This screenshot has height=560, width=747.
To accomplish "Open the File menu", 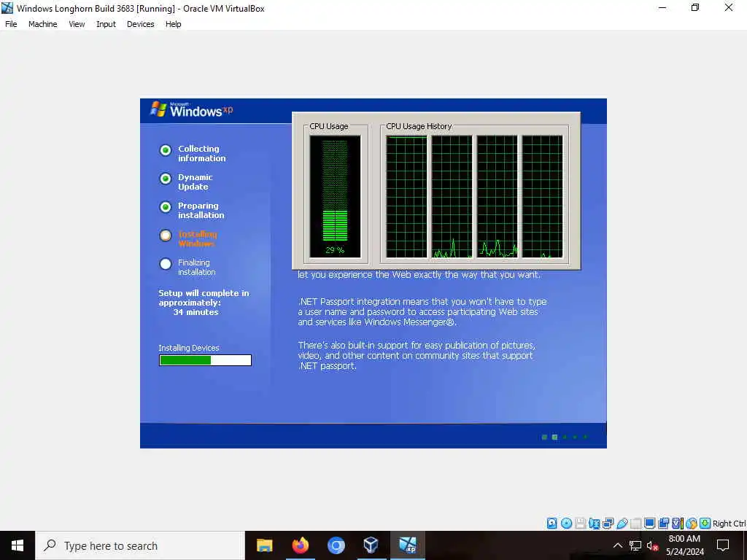I will point(11,24).
